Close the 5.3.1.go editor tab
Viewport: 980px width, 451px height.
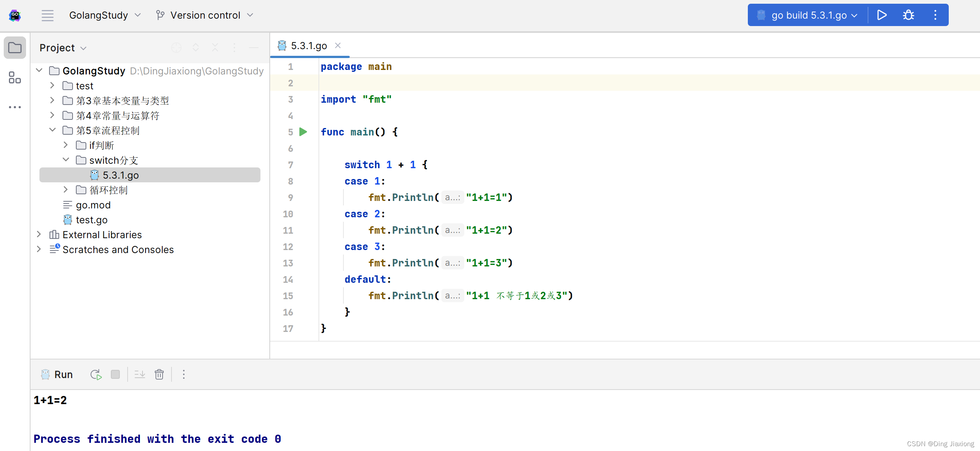pyautogui.click(x=337, y=46)
